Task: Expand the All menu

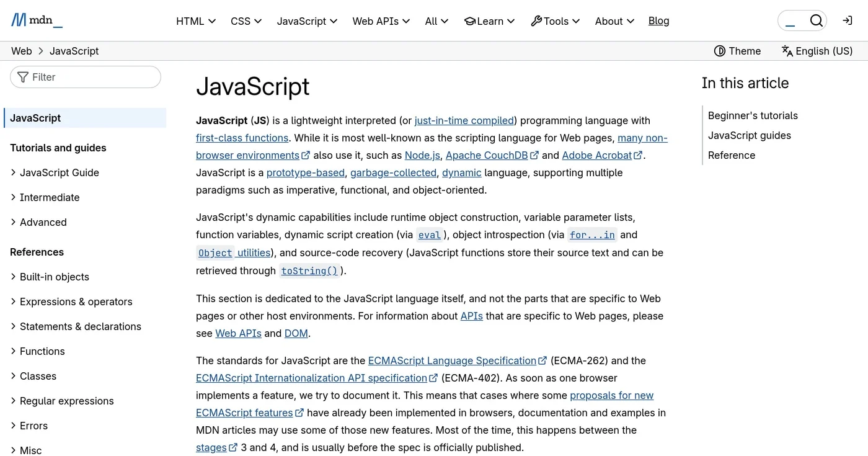Action: [437, 21]
